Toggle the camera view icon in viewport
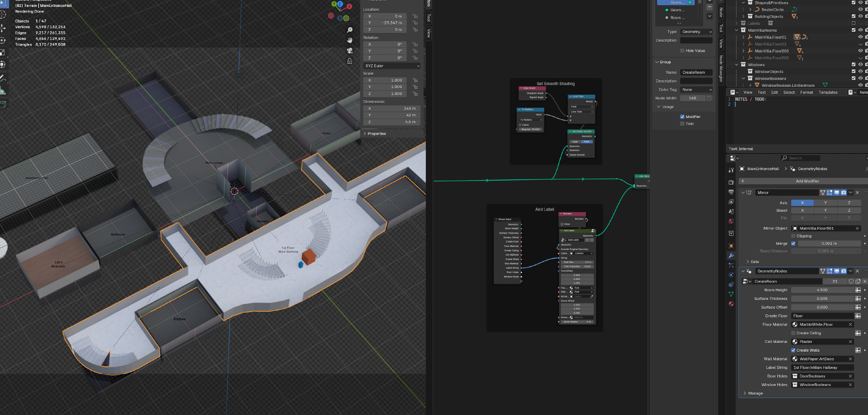The height and width of the screenshot is (415, 868). coord(349,50)
